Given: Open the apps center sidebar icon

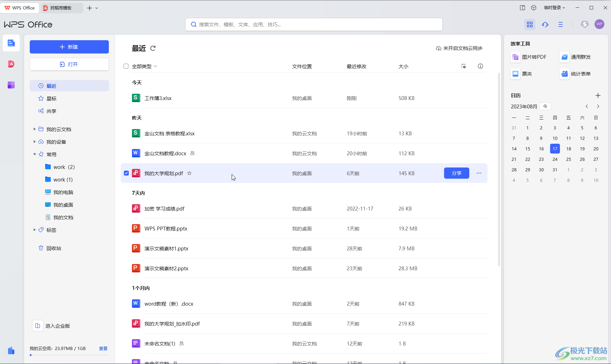Looking at the screenshot, I should click(x=11, y=85).
